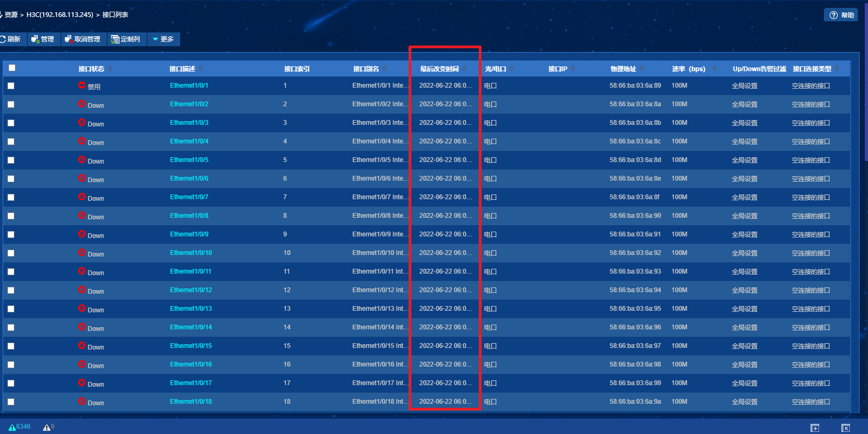868x434 pixels.
Task: Click the disabled 禁用 status icon for Ethernet1/0/1
Action: click(82, 85)
